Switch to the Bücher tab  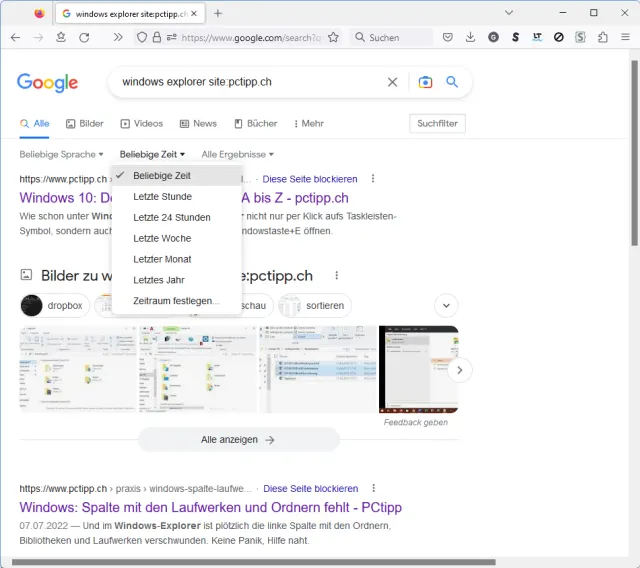pyautogui.click(x=256, y=124)
